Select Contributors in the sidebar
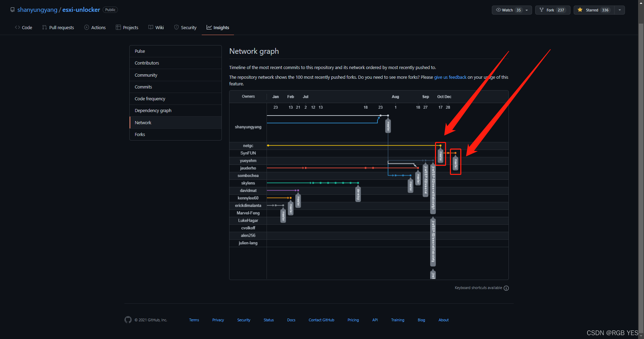The height and width of the screenshot is (339, 644). coord(175,63)
